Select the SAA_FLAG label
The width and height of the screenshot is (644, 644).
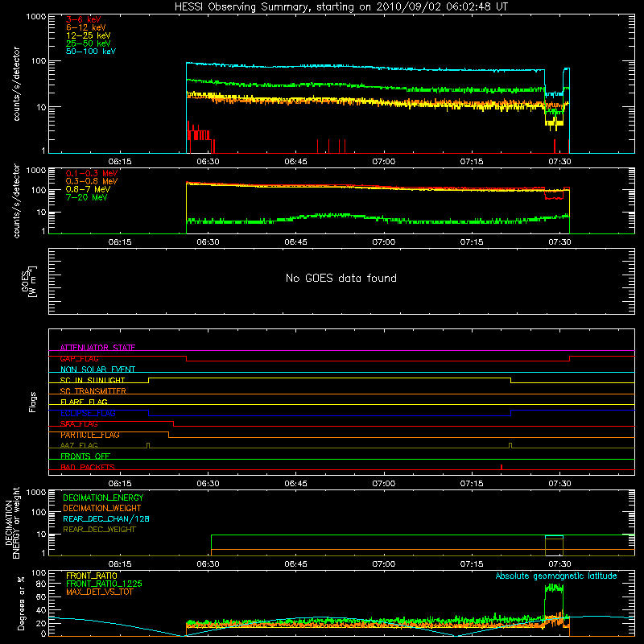(x=79, y=424)
